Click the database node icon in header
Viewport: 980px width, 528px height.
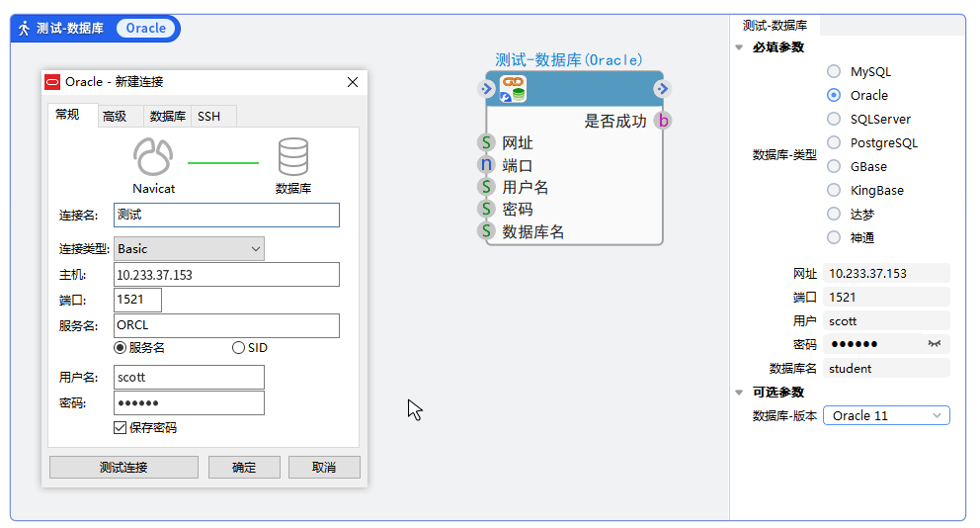[513, 90]
